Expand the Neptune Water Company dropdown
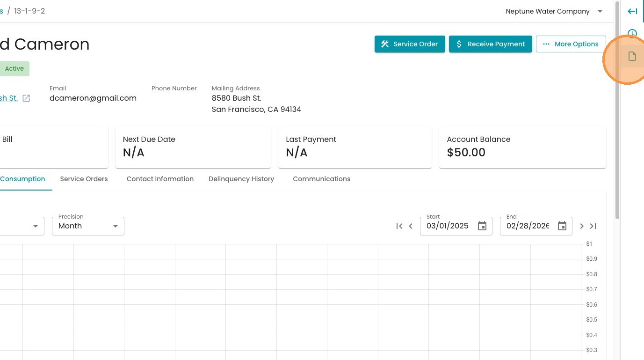Viewport: 644px width, 360px height. [x=600, y=11]
